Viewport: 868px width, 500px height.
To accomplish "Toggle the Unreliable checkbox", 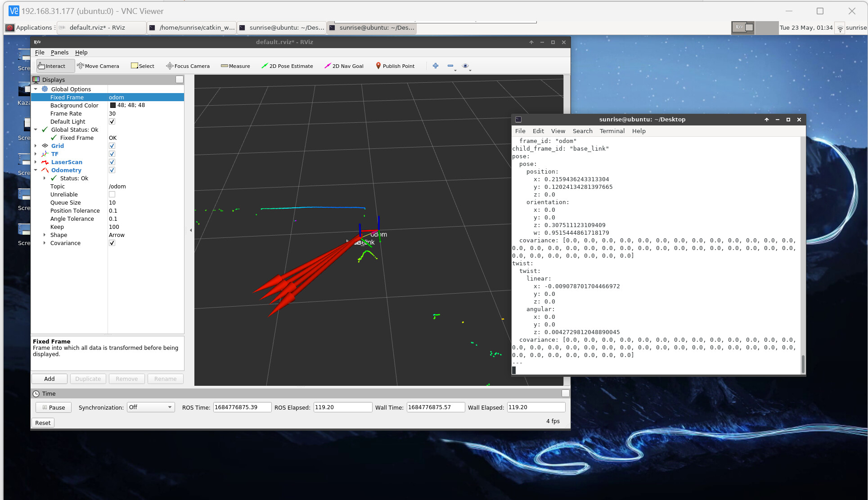I will pyautogui.click(x=112, y=194).
